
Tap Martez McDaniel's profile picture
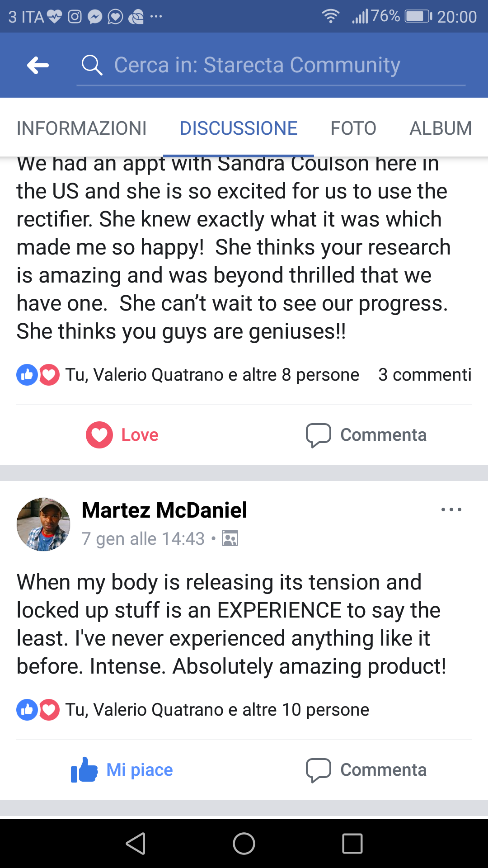(x=43, y=524)
